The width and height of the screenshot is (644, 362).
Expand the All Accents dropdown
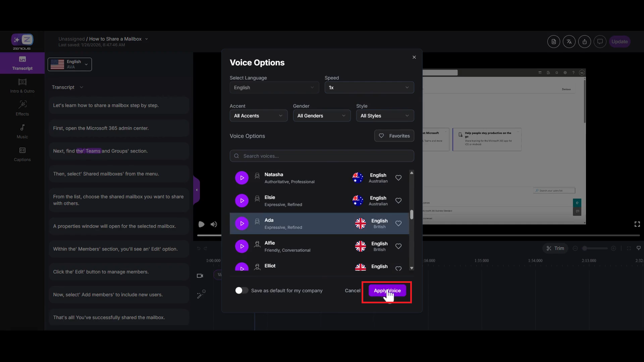tap(258, 116)
